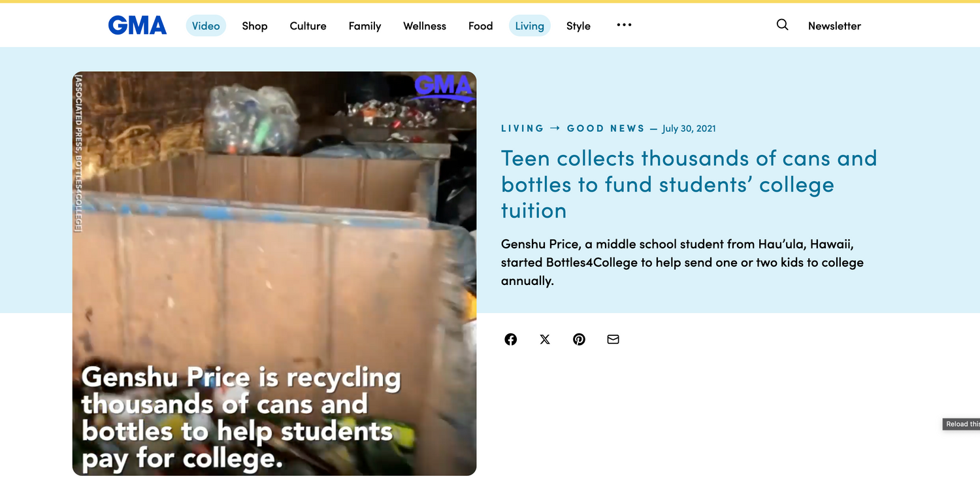Open the Food section
This screenshot has width=980, height=485.
pyautogui.click(x=480, y=25)
